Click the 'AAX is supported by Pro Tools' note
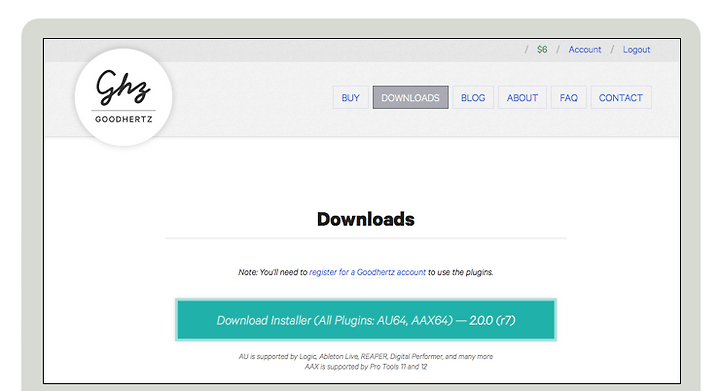Viewport: 720px width, 391px height. pyautogui.click(x=366, y=367)
